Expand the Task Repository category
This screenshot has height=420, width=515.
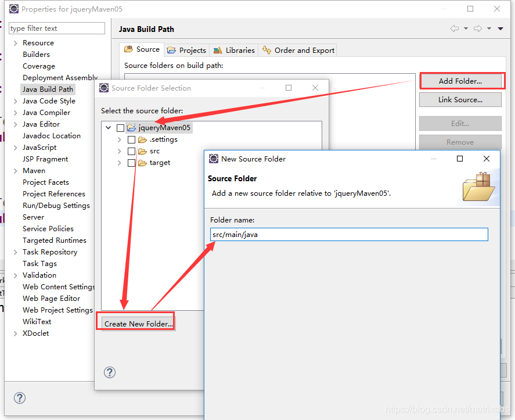(15, 252)
